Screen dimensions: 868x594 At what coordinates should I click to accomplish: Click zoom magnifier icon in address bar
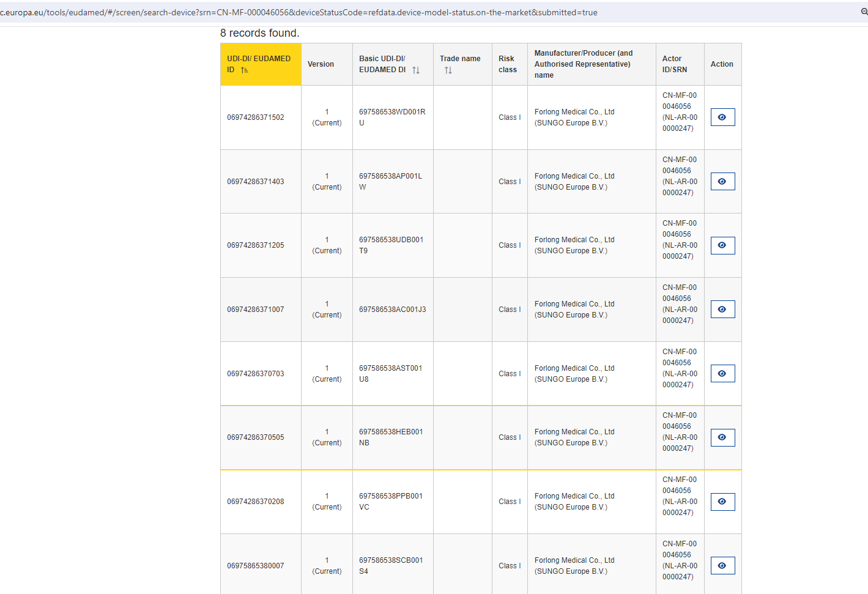[864, 12]
